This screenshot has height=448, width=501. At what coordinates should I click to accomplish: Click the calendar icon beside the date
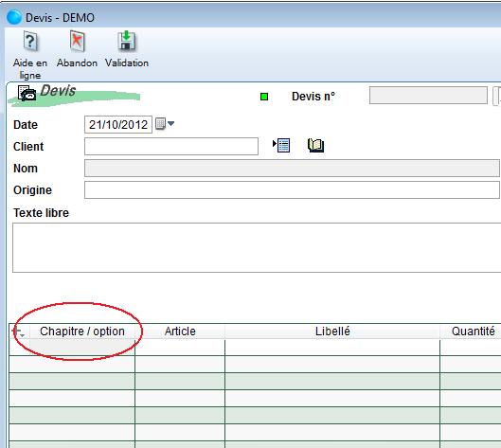[x=160, y=124]
